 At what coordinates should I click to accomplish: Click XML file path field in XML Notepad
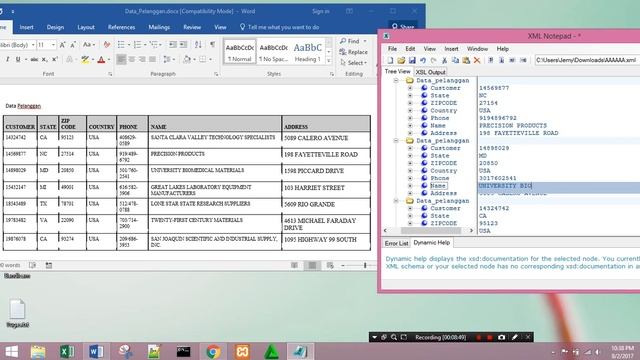(x=588, y=60)
